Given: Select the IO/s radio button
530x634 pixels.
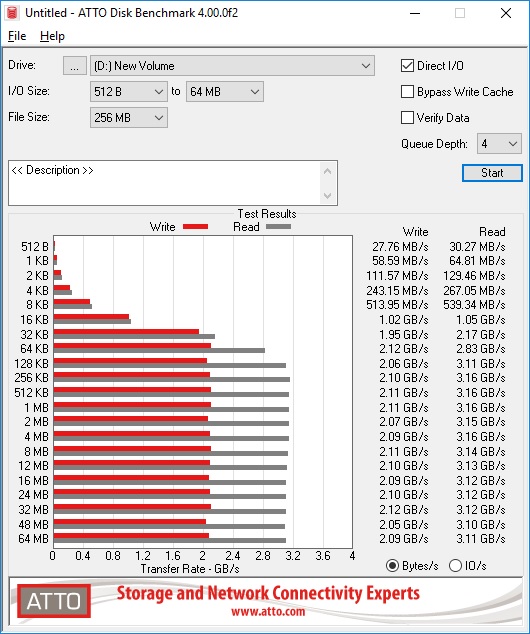Looking at the screenshot, I should click(x=455, y=565).
